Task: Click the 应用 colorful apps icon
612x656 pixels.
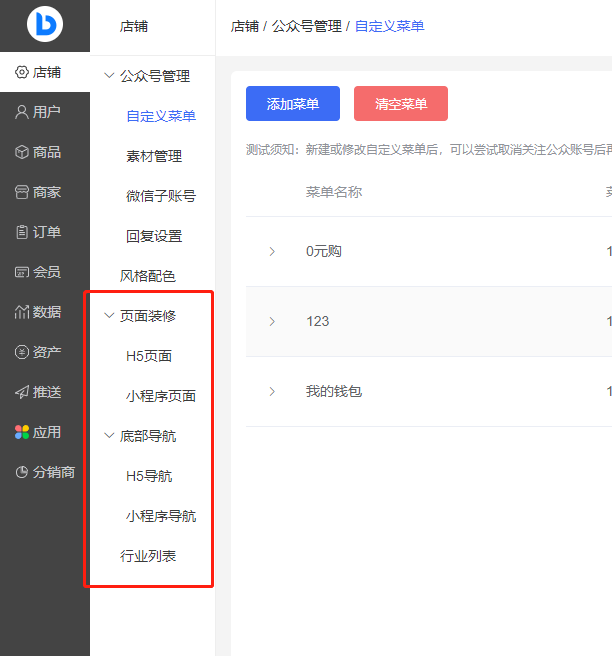Action: click(22, 432)
